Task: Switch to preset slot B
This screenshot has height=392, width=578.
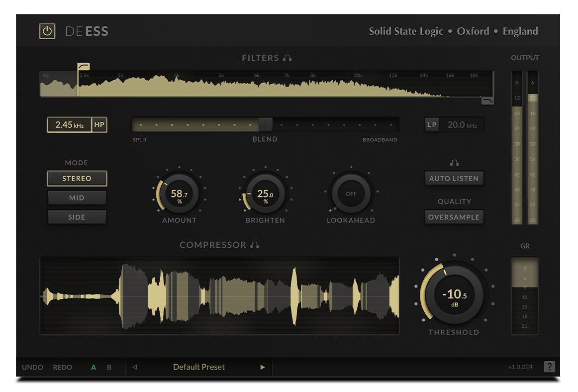Action: [x=109, y=367]
